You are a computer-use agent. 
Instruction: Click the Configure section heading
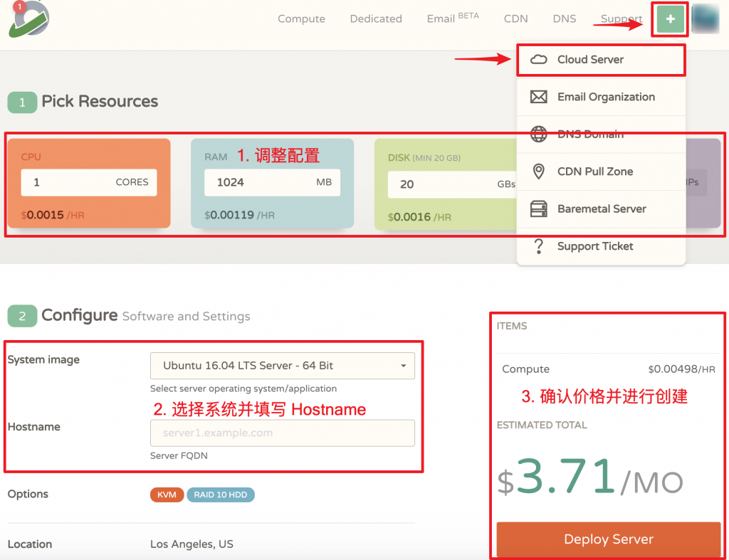click(x=79, y=315)
